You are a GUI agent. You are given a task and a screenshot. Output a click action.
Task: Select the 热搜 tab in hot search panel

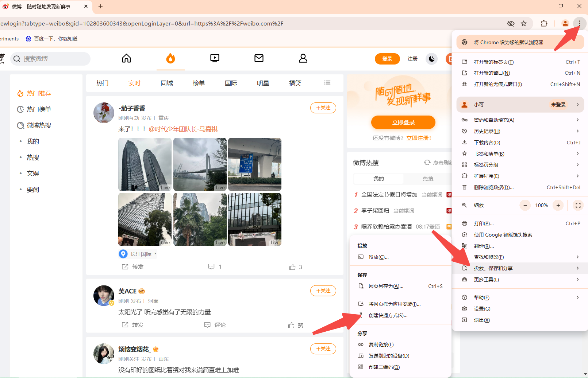pos(428,179)
